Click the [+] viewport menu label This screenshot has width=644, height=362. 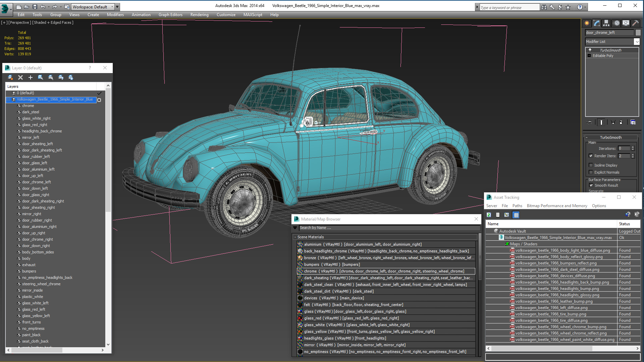[x=4, y=22]
